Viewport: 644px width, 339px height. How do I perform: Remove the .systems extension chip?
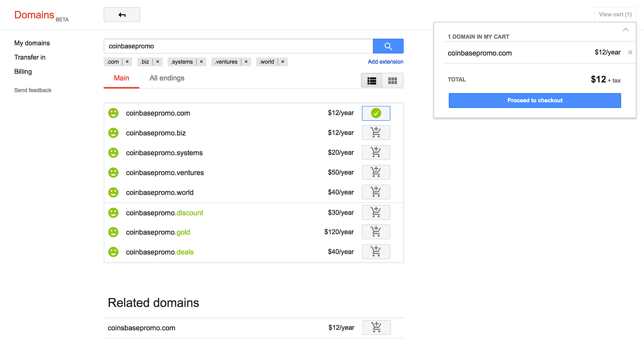coord(201,62)
